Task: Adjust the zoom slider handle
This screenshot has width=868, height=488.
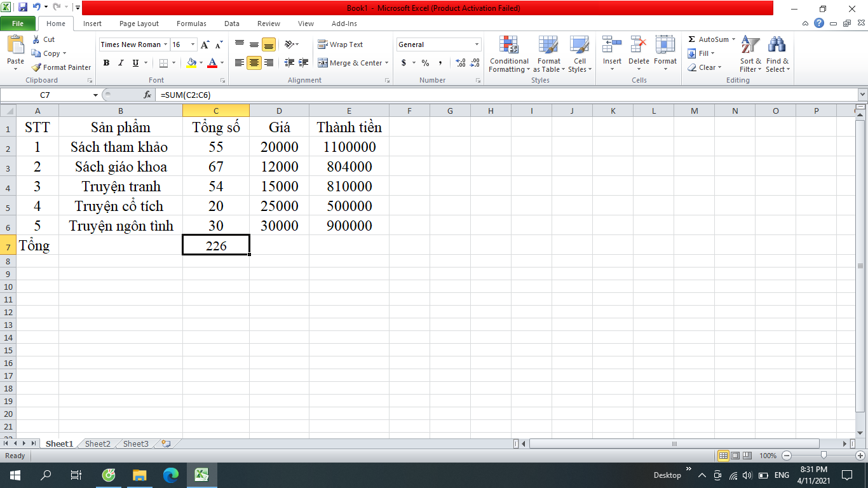Action: point(824,455)
